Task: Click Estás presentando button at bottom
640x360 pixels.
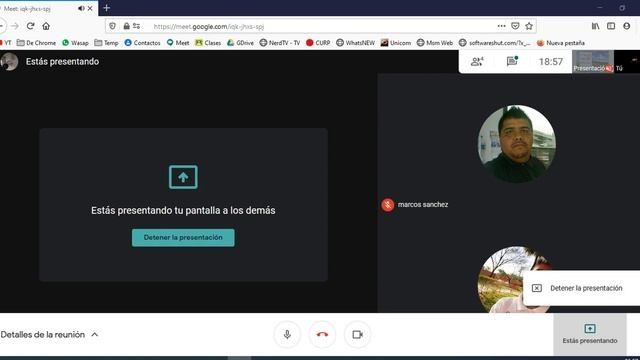Action: [x=590, y=334]
